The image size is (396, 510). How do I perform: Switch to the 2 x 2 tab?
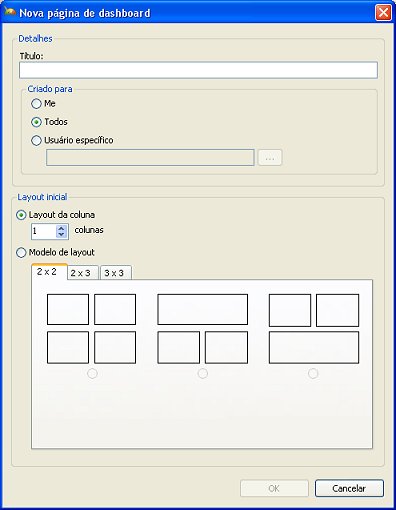tap(49, 272)
